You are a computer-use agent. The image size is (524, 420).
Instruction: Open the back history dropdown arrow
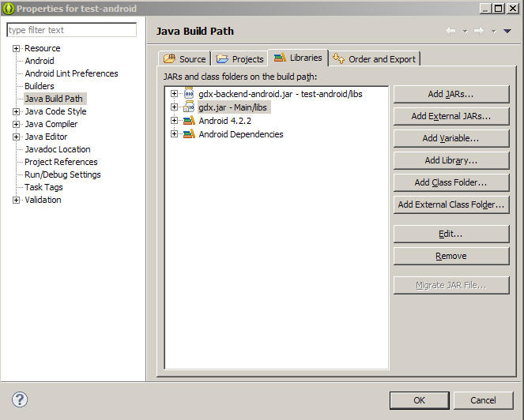click(x=465, y=32)
